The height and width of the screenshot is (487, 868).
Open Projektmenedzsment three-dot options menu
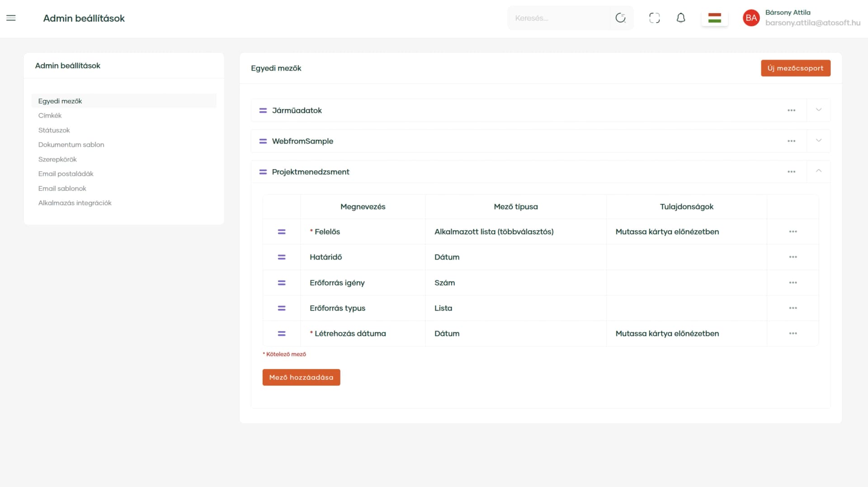[791, 172]
